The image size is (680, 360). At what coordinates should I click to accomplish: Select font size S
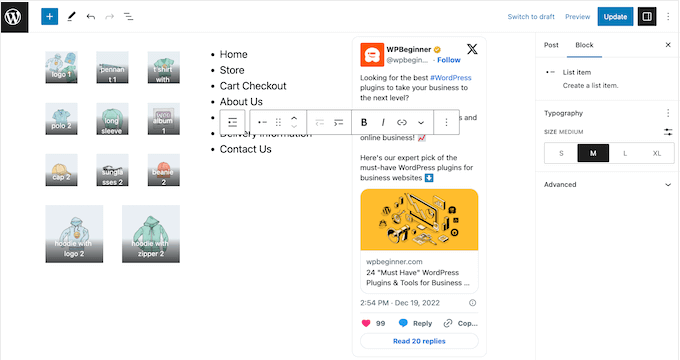(x=561, y=153)
